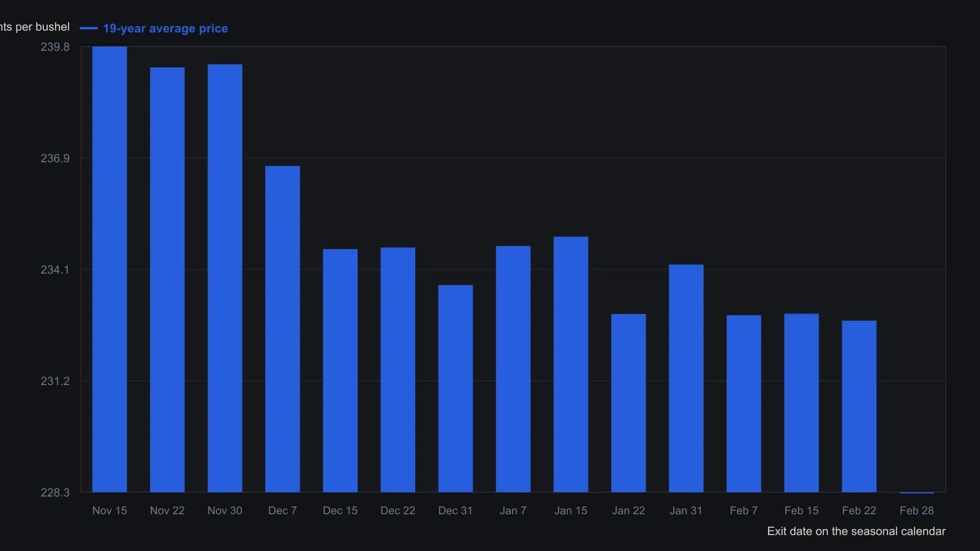Select the Dec 22 bar

pyautogui.click(x=398, y=370)
